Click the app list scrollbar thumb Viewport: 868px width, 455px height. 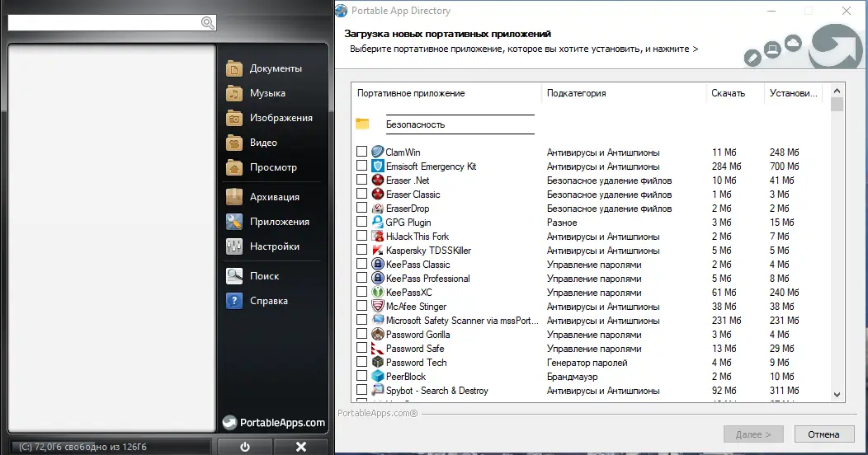tap(837, 105)
